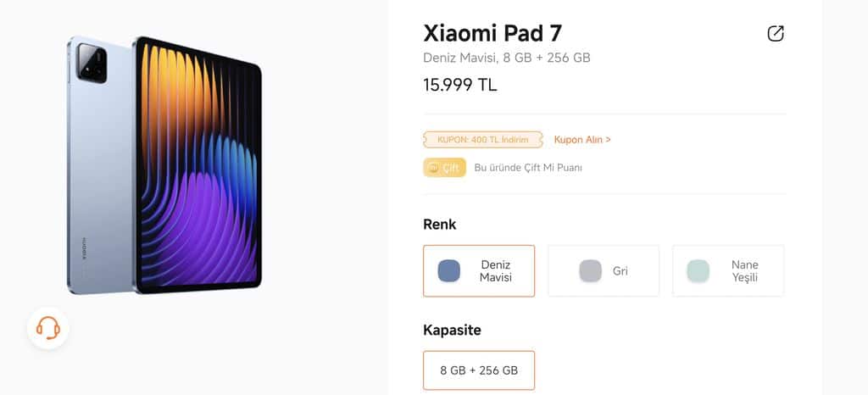Image resolution: width=868 pixels, height=395 pixels.
Task: Choose the 8 GB + 256 GB capacity
Action: [x=479, y=370]
